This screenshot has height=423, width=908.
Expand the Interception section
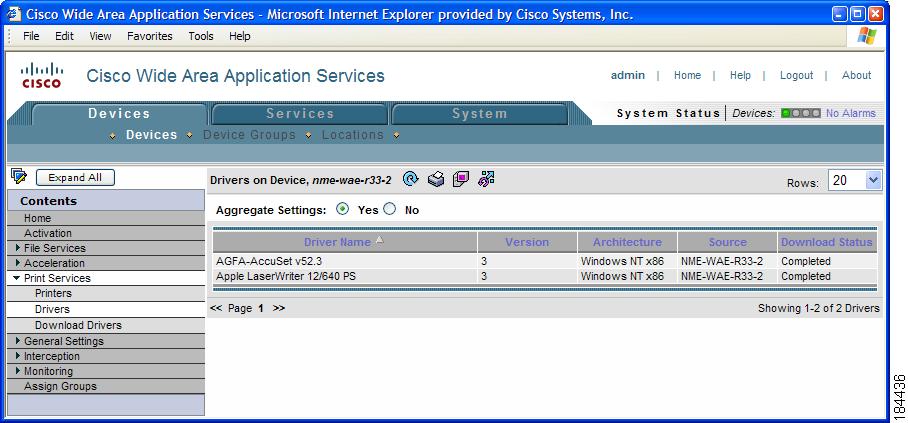[x=19, y=356]
